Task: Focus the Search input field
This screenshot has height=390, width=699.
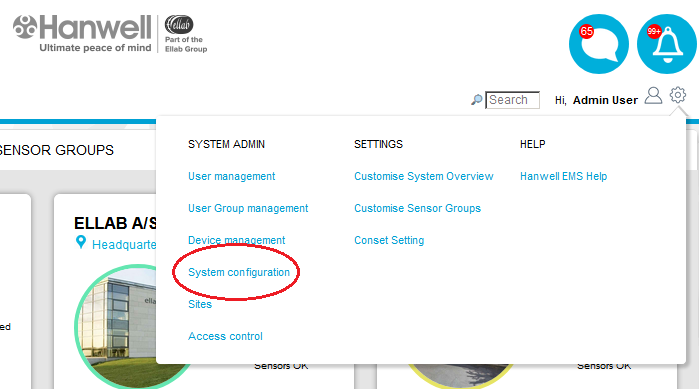Action: pos(512,100)
